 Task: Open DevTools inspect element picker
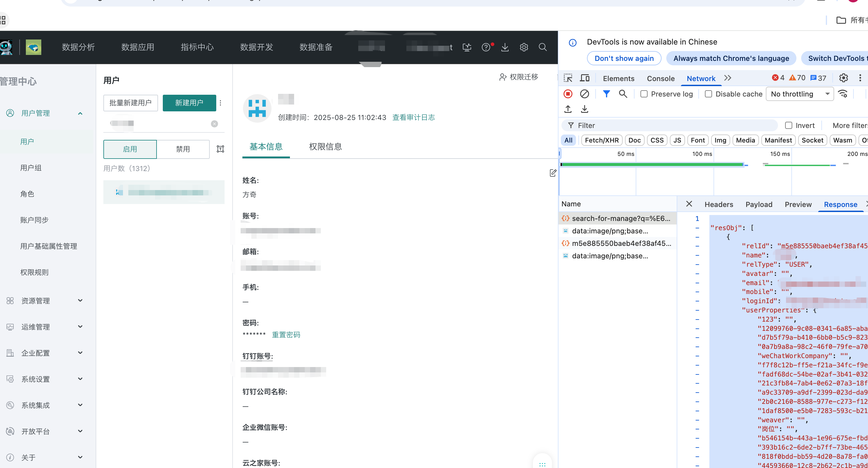coord(568,78)
